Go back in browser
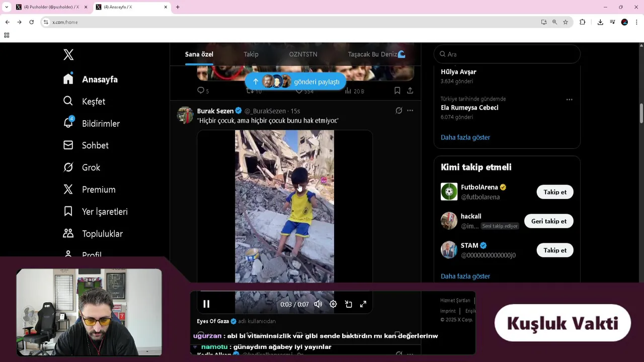Screen dimensions: 644x362 click(7, 22)
